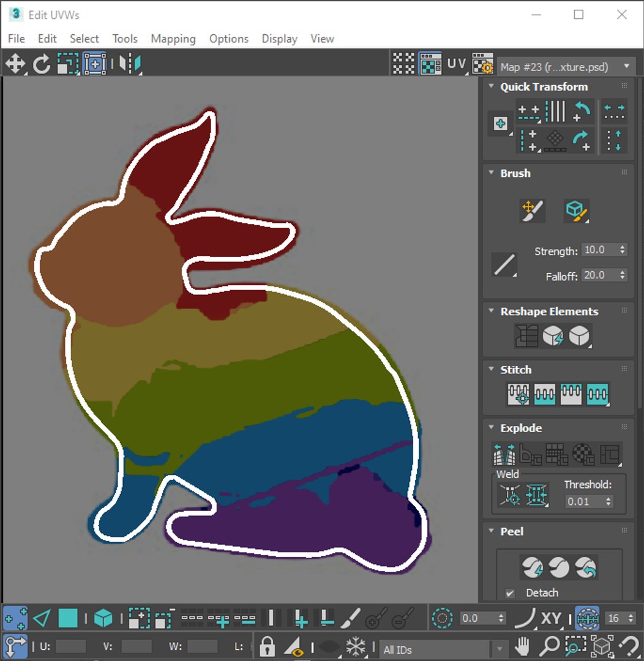This screenshot has width=644, height=661.
Task: Select the Scale selected subobjects tool
Action: [x=67, y=64]
